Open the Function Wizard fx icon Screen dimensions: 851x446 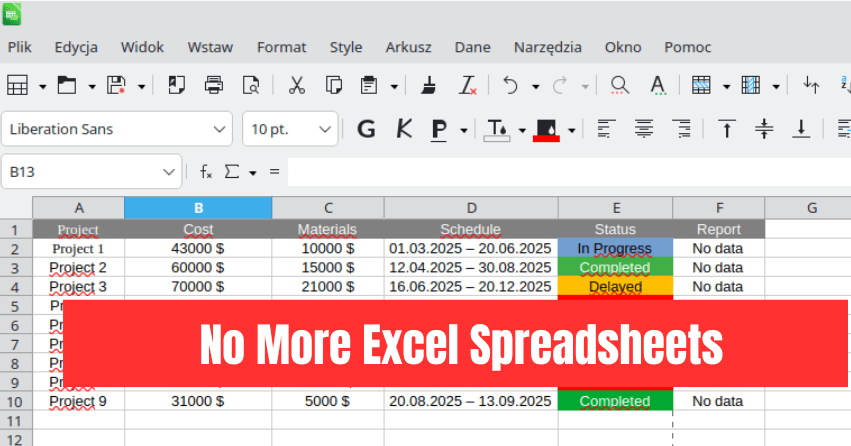206,172
